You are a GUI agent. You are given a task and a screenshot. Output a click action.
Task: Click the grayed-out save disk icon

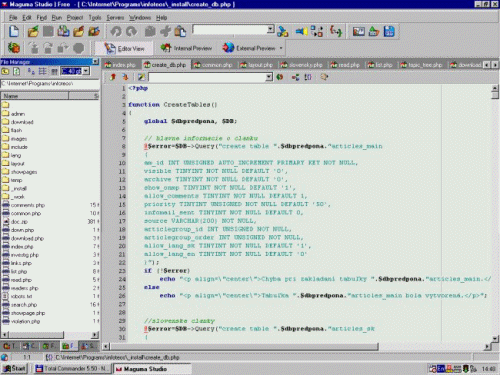[48, 31]
